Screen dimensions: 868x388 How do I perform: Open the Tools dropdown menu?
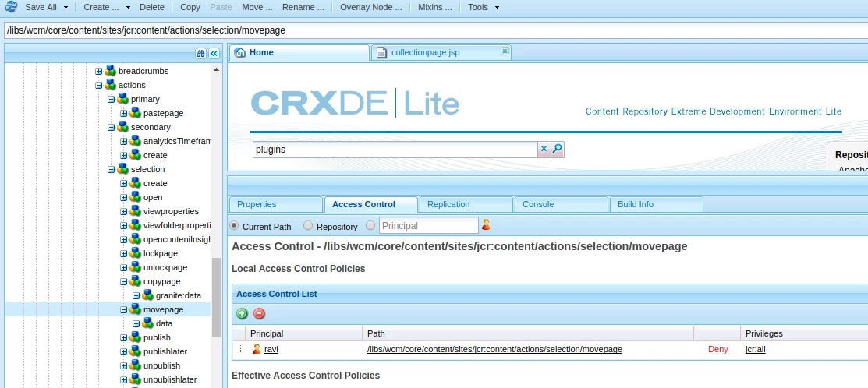point(484,7)
